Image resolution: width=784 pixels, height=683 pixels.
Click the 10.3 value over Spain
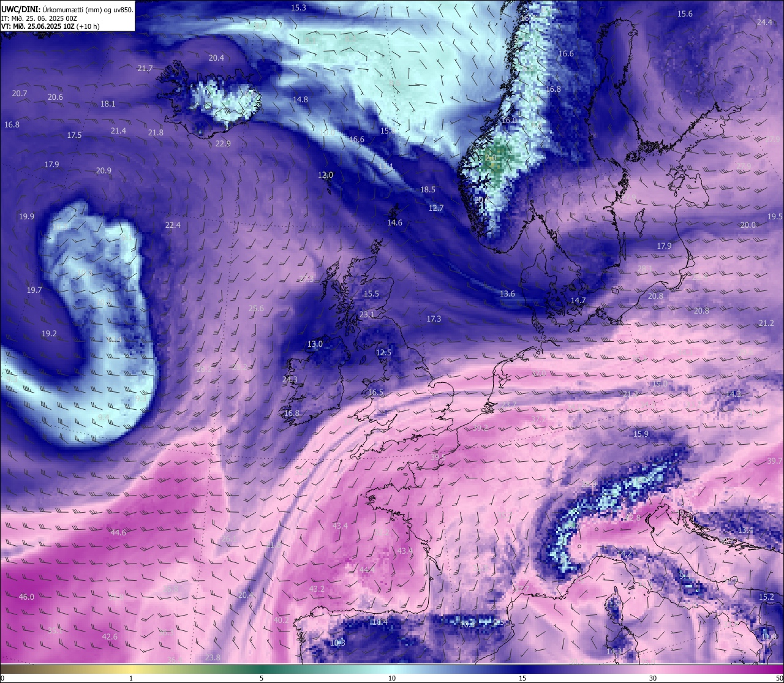click(x=337, y=643)
